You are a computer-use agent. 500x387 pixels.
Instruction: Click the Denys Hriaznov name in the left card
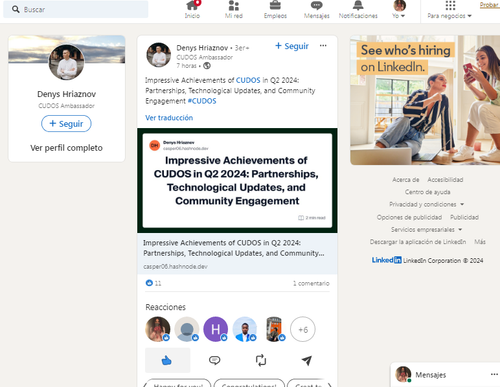pyautogui.click(x=66, y=94)
